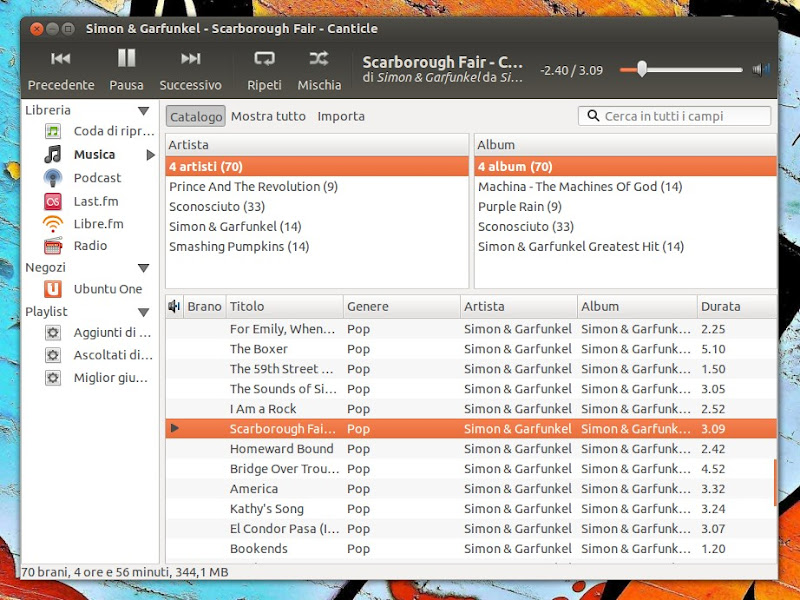Select Smashing Pumpkins (14)

[x=317, y=246]
